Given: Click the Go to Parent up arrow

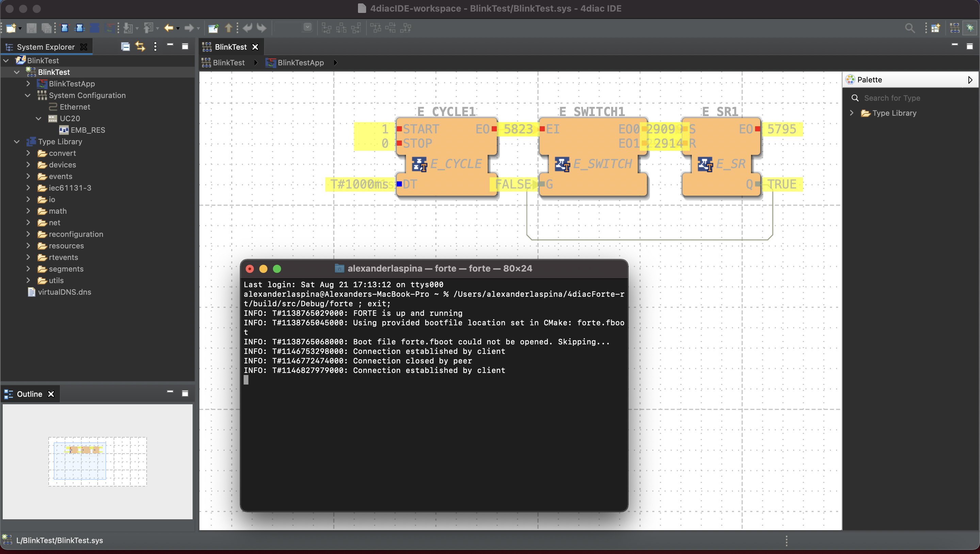Looking at the screenshot, I should [x=229, y=28].
